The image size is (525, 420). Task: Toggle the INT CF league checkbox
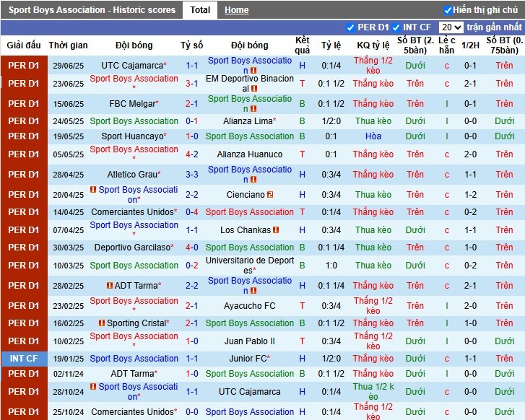(396, 27)
